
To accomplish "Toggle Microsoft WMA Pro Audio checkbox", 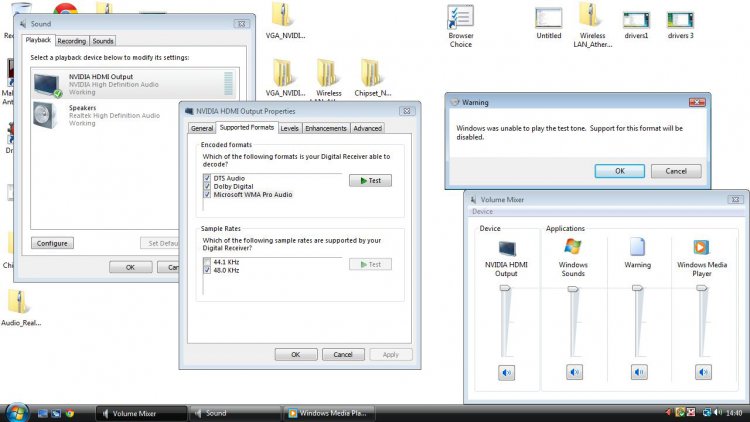I will tap(207, 194).
